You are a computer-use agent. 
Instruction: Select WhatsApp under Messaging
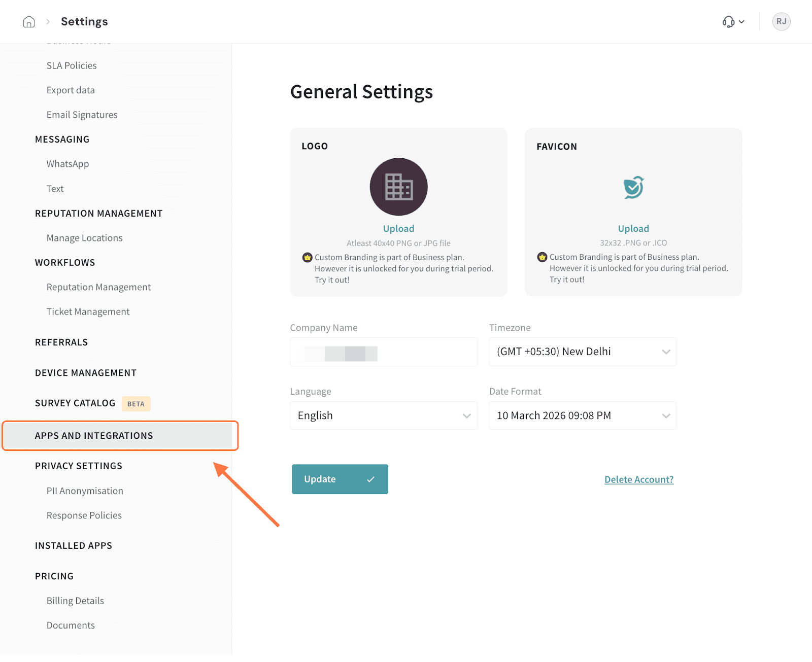(x=67, y=164)
